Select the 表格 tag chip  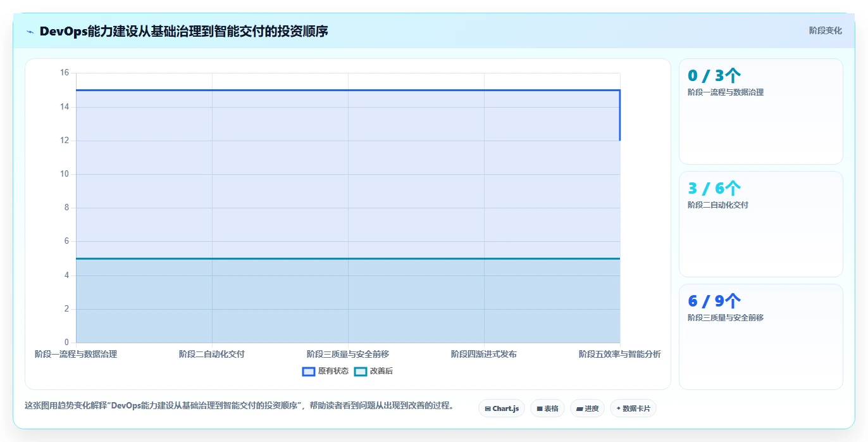point(547,408)
